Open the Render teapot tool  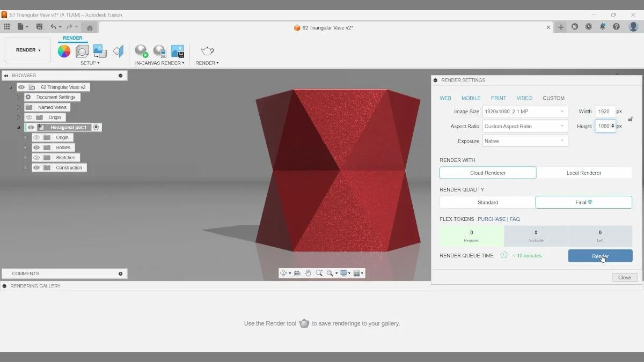[x=206, y=51]
